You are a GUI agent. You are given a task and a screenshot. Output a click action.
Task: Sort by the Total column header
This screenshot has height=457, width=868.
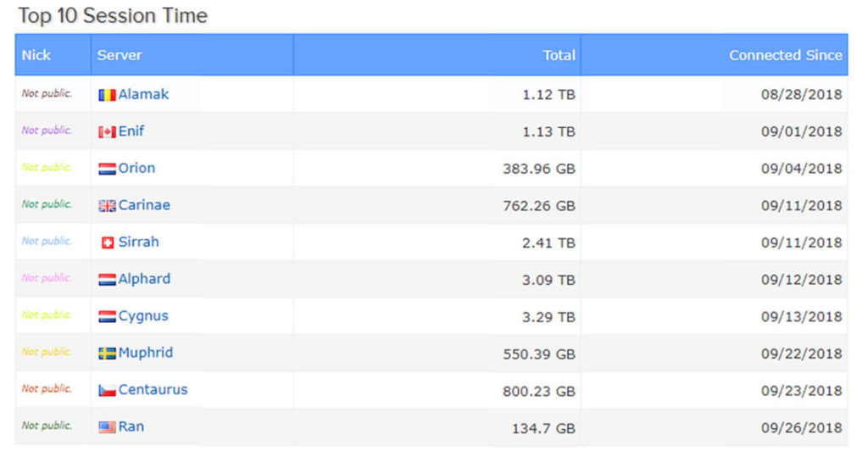point(559,55)
